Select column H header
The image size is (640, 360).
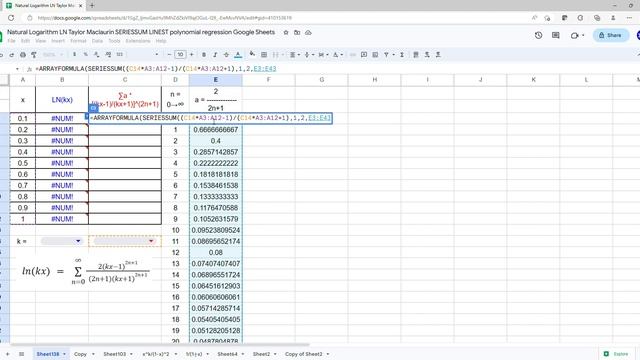tap(375, 80)
